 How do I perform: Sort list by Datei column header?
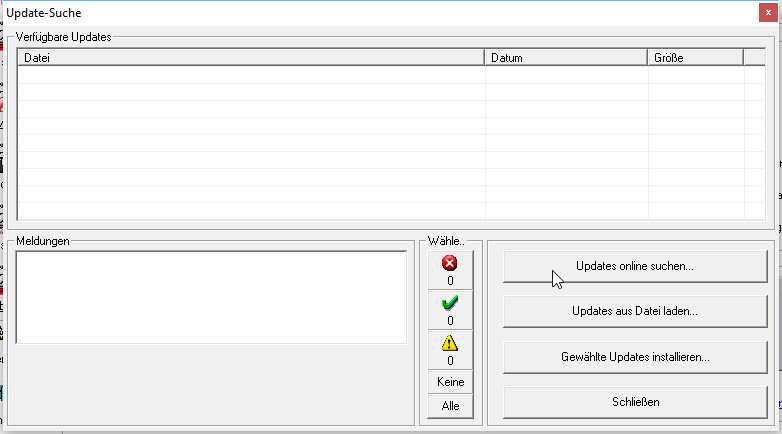250,58
